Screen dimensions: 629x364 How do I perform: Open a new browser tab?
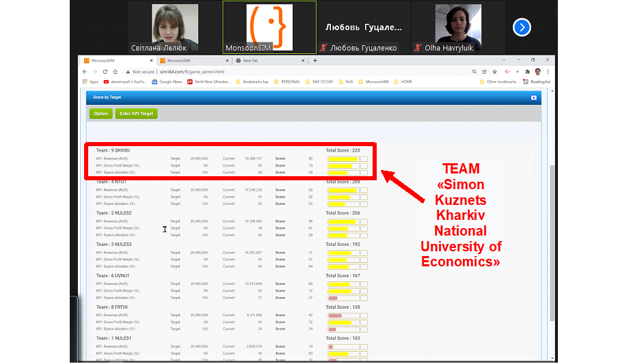tap(315, 61)
